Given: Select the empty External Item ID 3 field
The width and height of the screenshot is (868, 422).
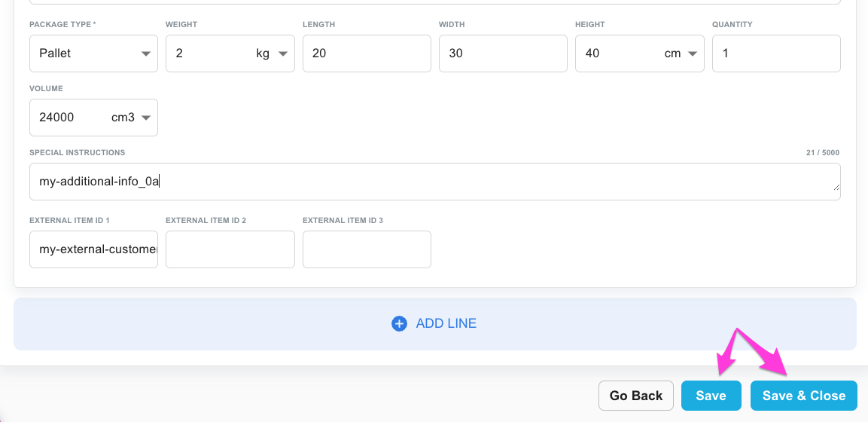Looking at the screenshot, I should pos(367,249).
